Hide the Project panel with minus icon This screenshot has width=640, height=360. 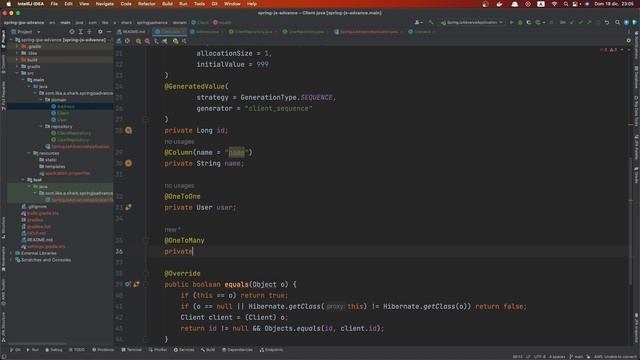(x=109, y=31)
